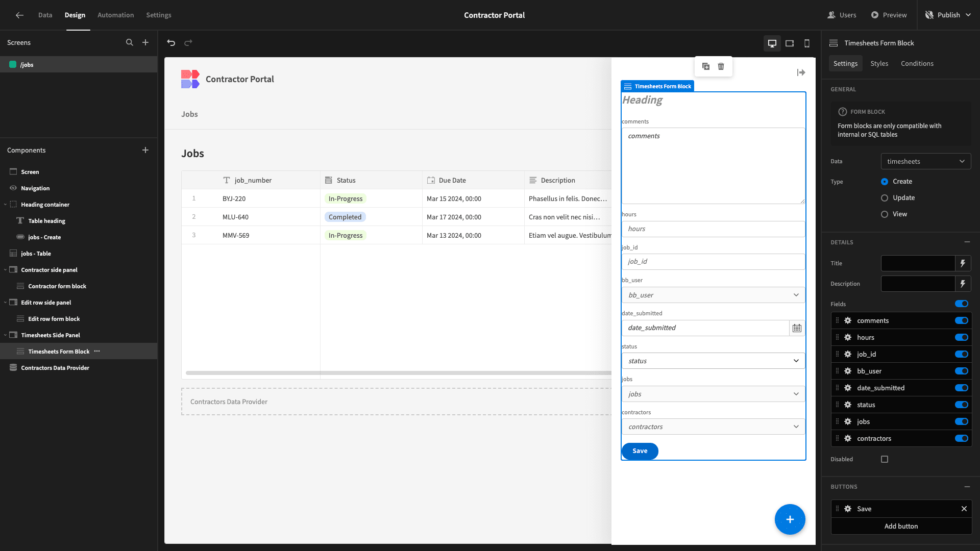Redo the last change

coord(188,43)
